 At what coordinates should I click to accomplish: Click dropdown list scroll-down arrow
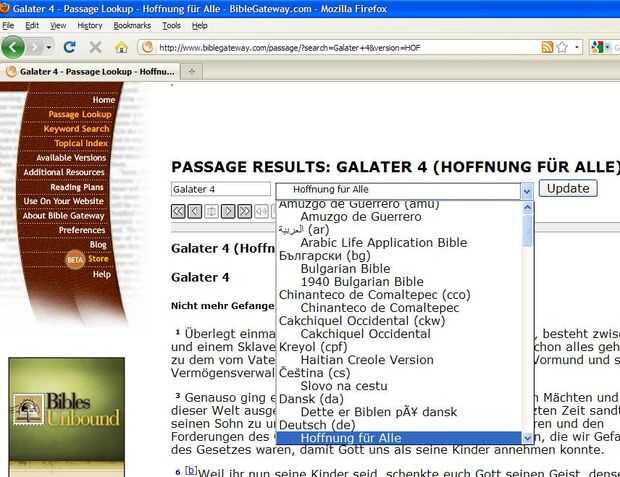(x=527, y=437)
